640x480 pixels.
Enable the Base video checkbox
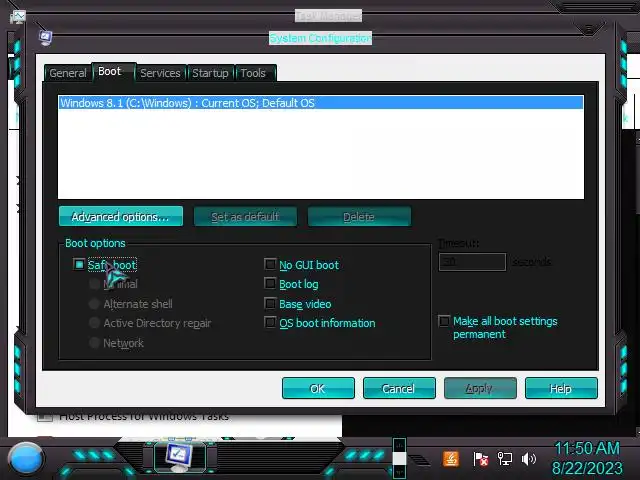tap(270, 303)
